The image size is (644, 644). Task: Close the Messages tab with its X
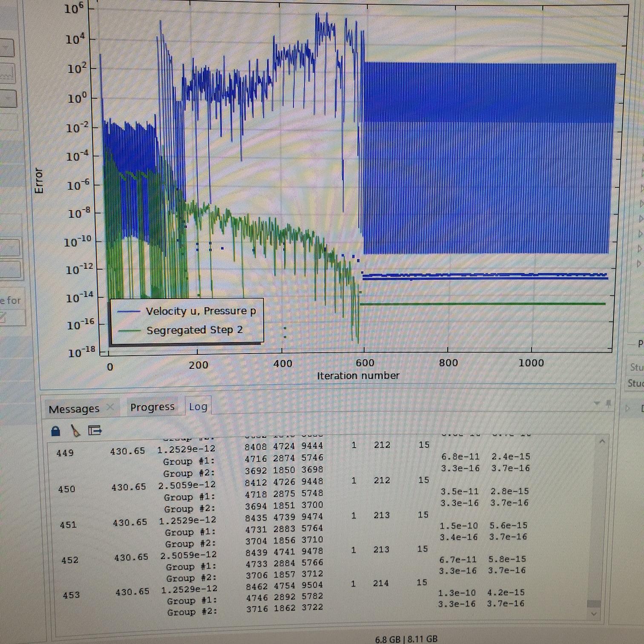tap(111, 408)
